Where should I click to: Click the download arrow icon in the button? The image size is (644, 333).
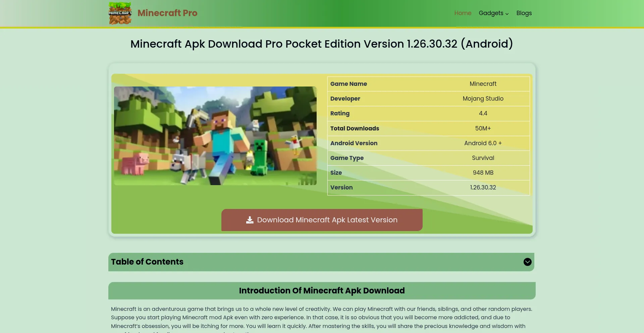(250, 220)
